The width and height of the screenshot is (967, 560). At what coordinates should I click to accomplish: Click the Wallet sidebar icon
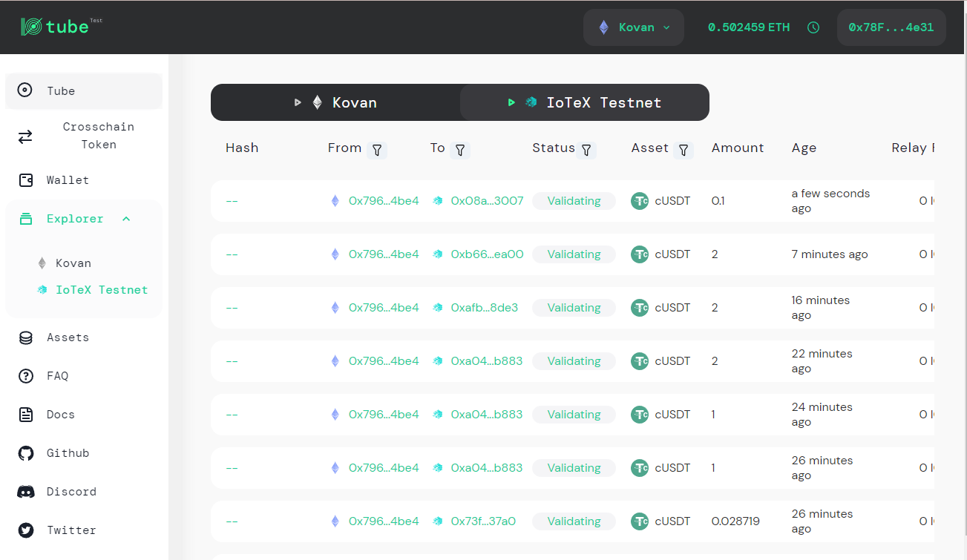(x=25, y=180)
